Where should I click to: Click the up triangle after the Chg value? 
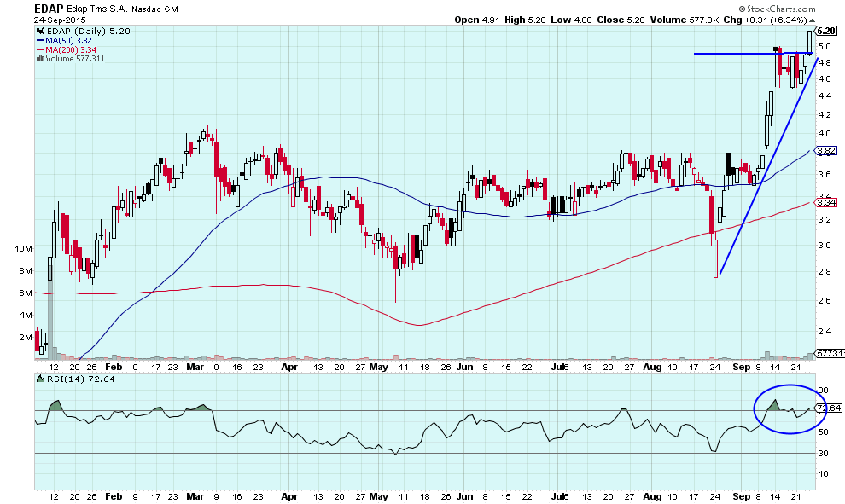coord(812,20)
